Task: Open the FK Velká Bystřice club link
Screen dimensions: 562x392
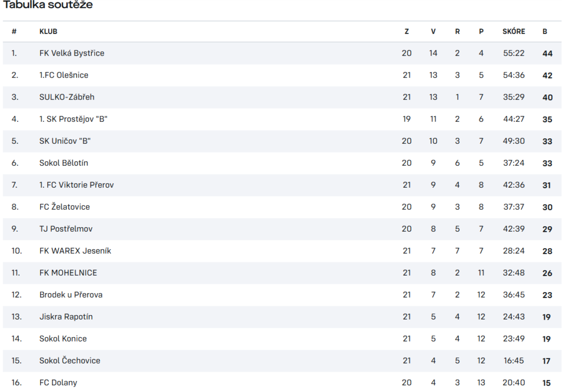Action: coord(72,53)
